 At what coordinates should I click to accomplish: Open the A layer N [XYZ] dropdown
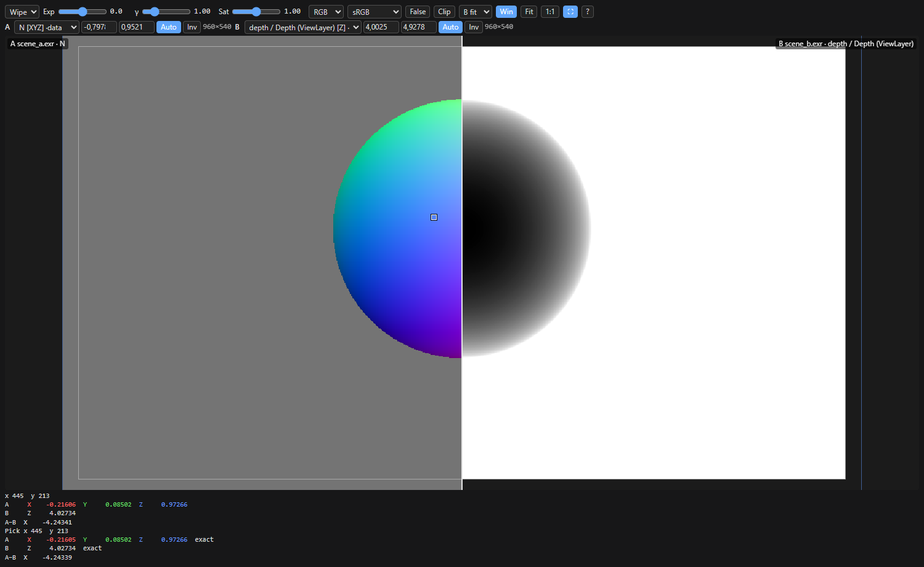pos(47,27)
